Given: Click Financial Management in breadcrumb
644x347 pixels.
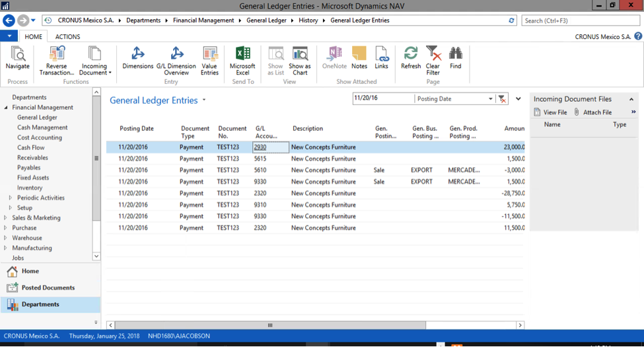Looking at the screenshot, I should coord(203,20).
